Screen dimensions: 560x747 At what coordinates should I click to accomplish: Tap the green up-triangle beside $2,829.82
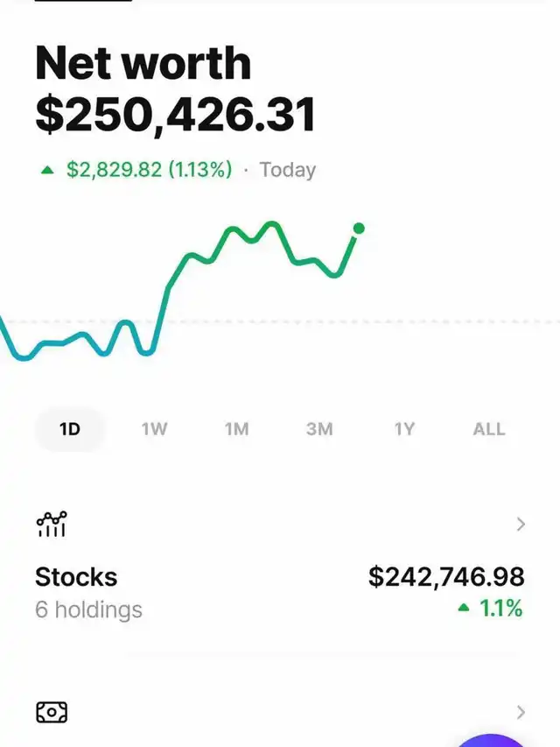pos(47,170)
